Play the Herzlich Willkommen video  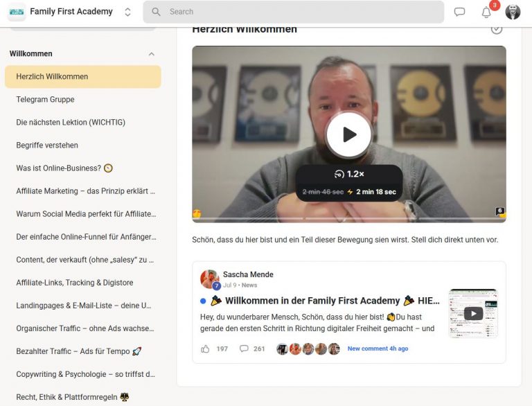pos(349,134)
